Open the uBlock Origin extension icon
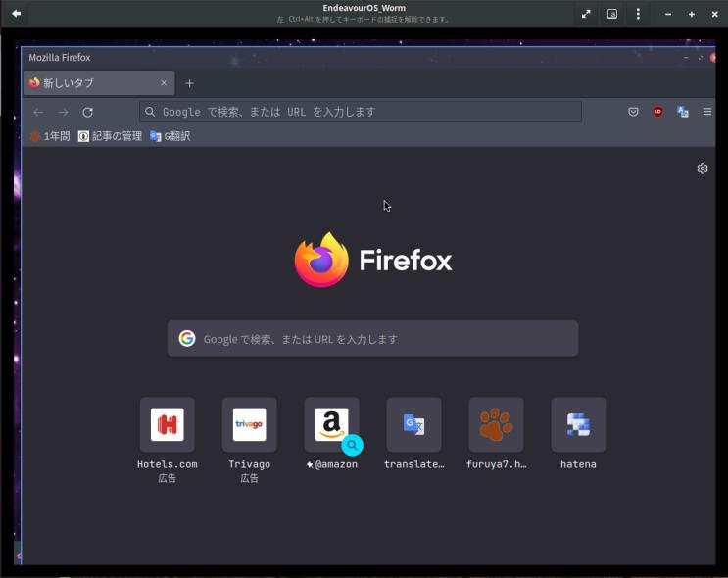Image resolution: width=728 pixels, height=578 pixels. [657, 112]
